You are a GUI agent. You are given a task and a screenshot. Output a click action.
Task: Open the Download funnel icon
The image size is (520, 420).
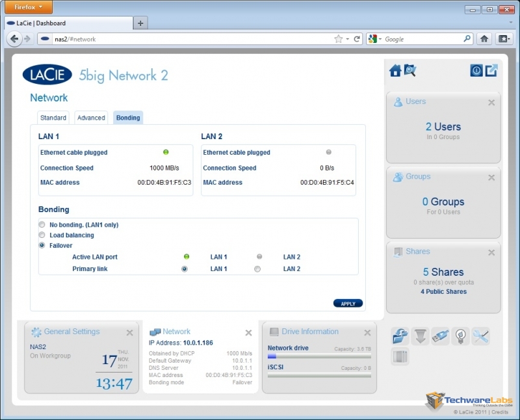click(x=420, y=336)
